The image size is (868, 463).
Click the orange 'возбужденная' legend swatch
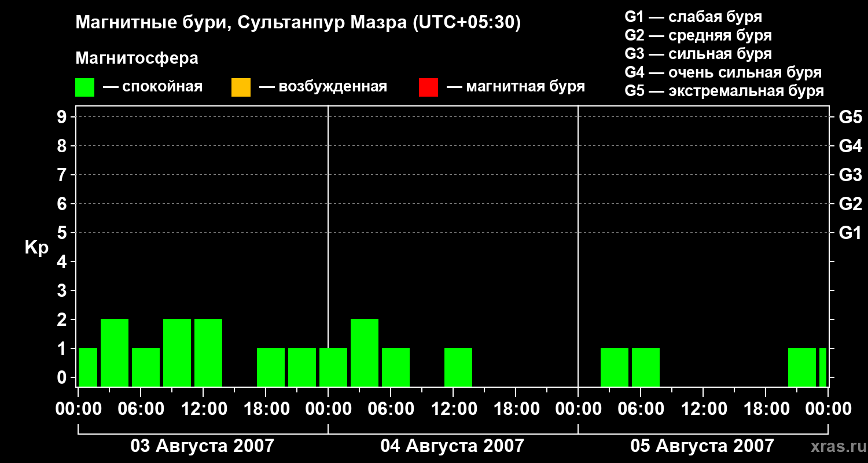(x=241, y=87)
